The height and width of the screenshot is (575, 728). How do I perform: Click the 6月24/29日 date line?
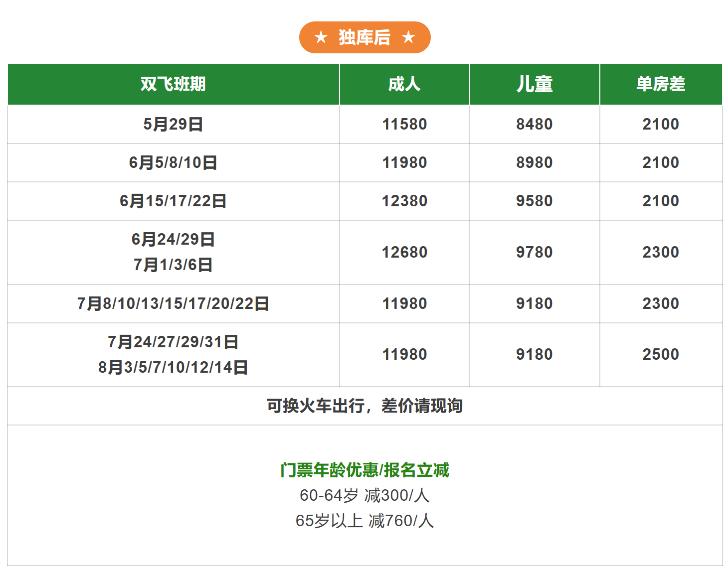coord(173,239)
